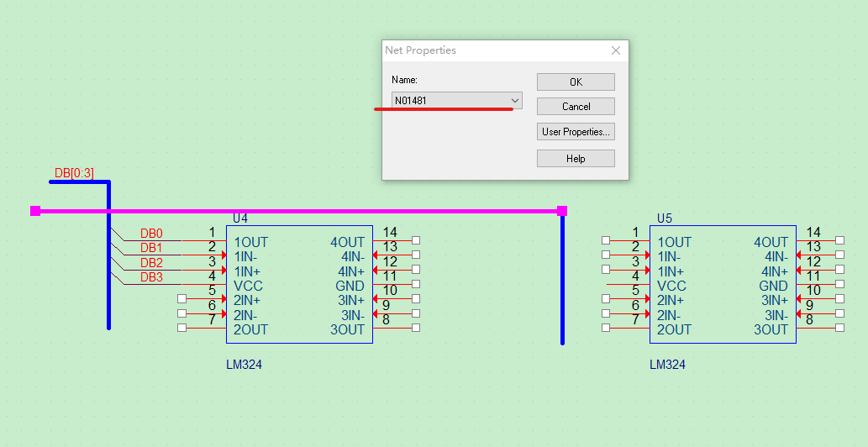Viewport: 868px width, 447px height.
Task: Open Help for Net Properties
Action: pyautogui.click(x=576, y=158)
